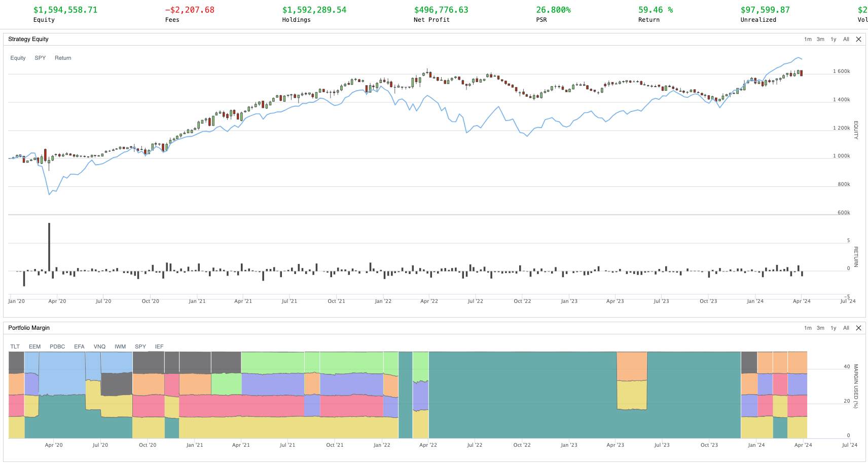Show All range on Portfolio Margin chart
868x464 pixels.
tap(846, 328)
